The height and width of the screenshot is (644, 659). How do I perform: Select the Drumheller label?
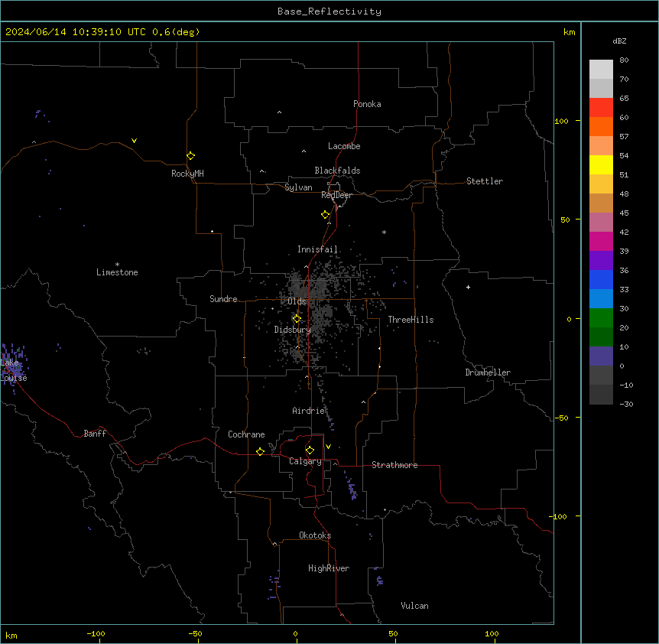[488, 372]
